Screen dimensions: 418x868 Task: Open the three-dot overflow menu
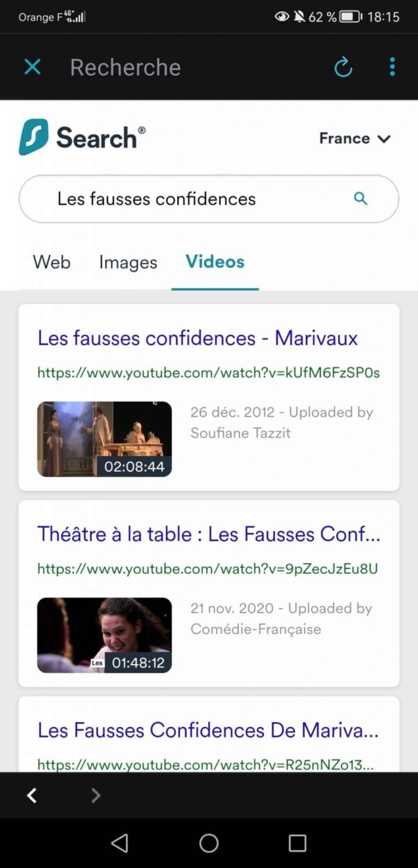[x=392, y=67]
